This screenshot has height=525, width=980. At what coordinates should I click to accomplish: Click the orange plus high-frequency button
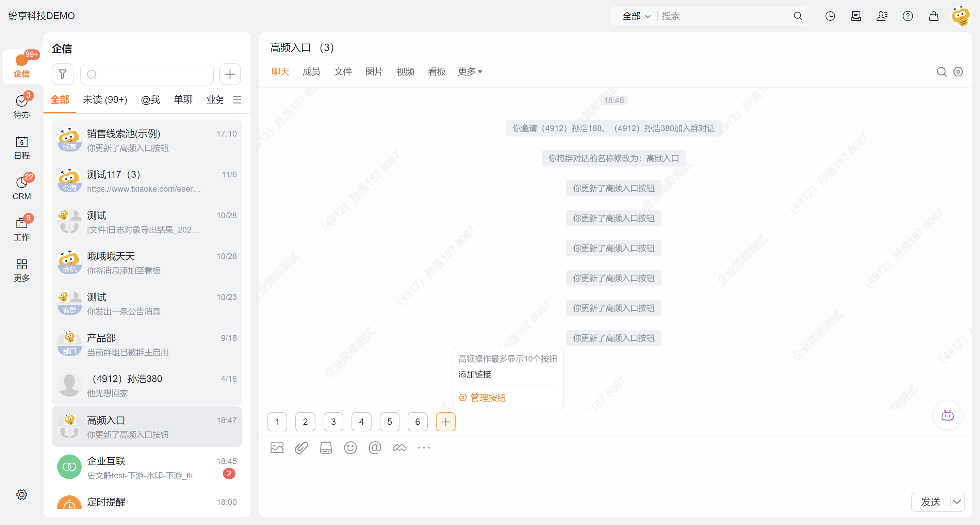pos(445,422)
